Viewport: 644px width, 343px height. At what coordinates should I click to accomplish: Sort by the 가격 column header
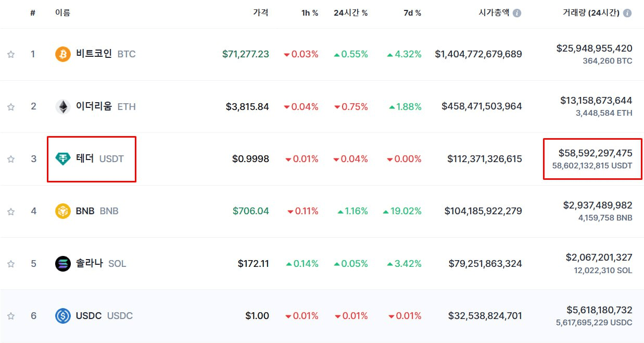[x=261, y=13]
